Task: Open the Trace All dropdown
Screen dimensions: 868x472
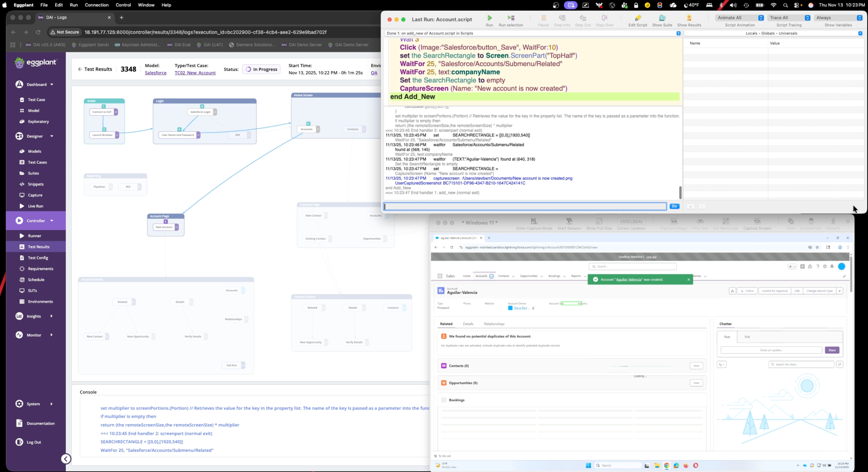Action: point(789,18)
